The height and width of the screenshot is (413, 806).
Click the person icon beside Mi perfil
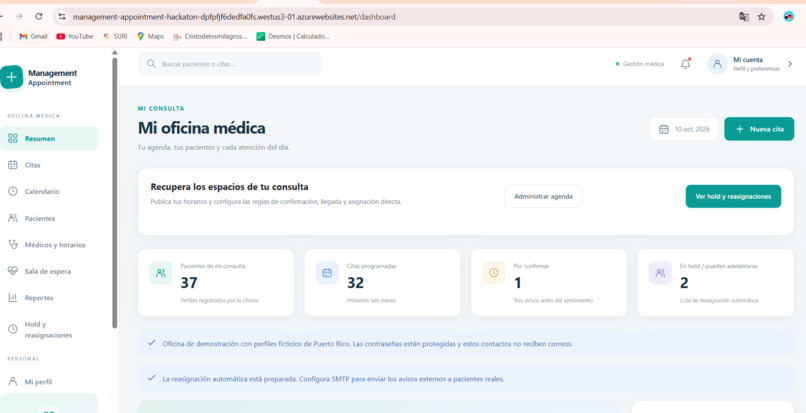tap(13, 382)
